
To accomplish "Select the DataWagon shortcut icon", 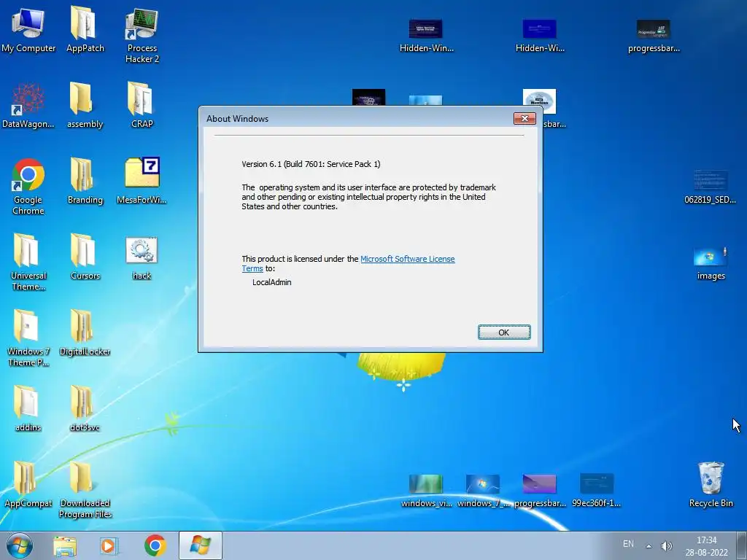I will 28,105.
